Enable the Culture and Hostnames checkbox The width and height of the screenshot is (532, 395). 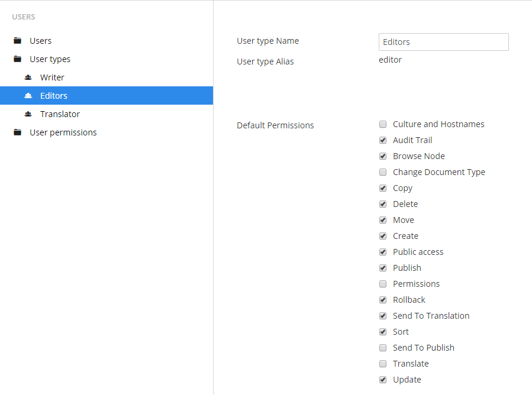click(383, 124)
